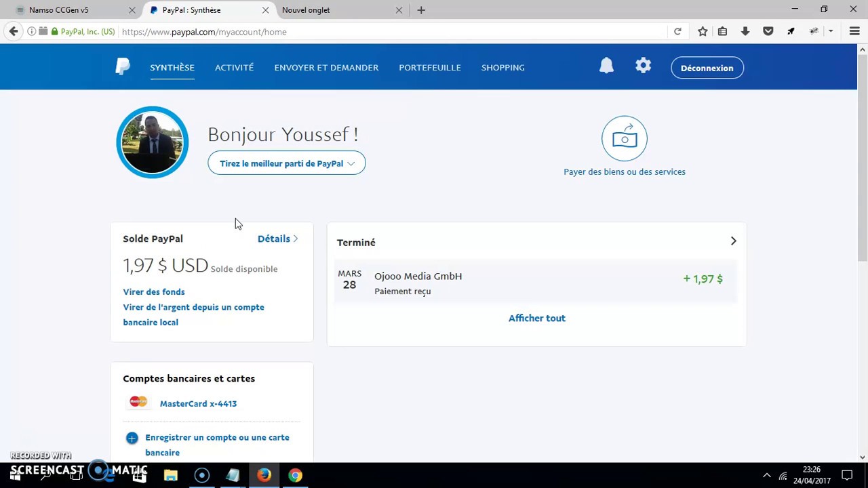Open the Firefox hamburger menu

854,31
